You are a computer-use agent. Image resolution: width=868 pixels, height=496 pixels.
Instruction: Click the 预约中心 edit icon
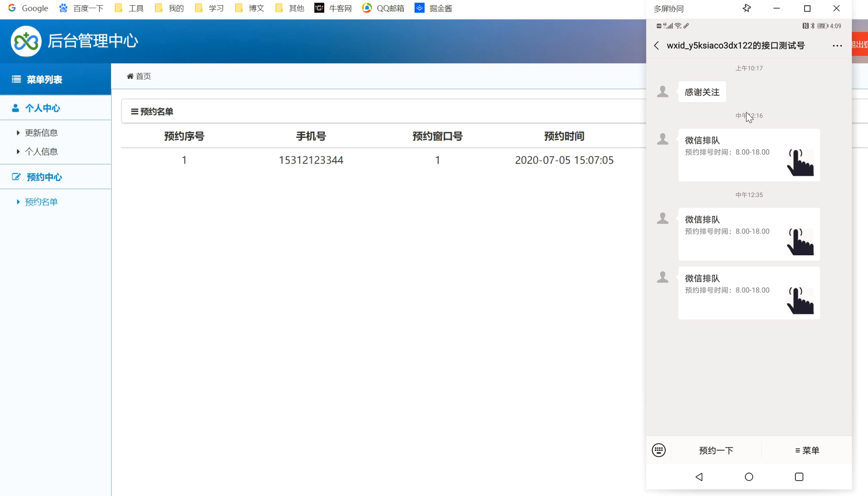pyautogui.click(x=16, y=177)
